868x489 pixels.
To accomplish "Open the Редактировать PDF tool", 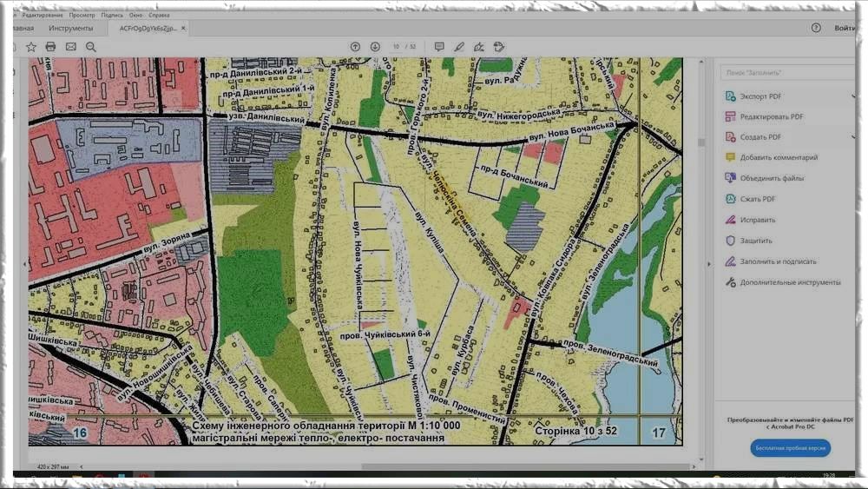I will point(771,116).
